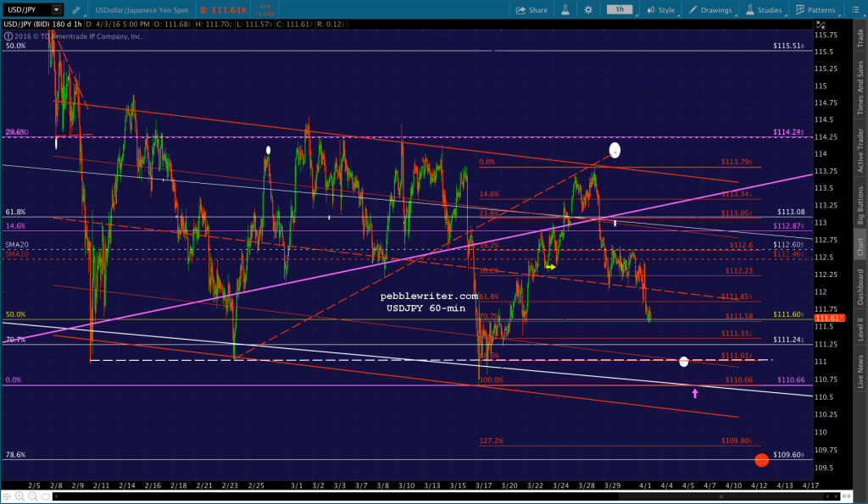Open the Big Buttons side tab
868x504 pixels.
tap(860, 205)
